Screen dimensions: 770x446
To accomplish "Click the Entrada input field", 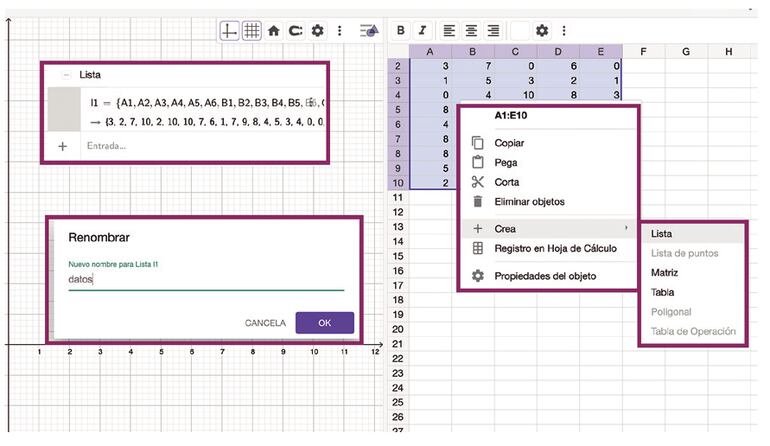I will point(204,146).
